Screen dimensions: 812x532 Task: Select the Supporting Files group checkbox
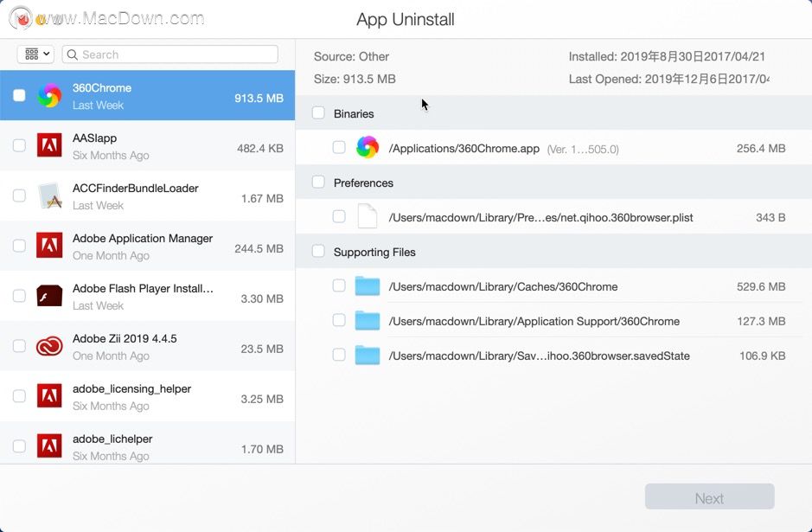pos(318,251)
